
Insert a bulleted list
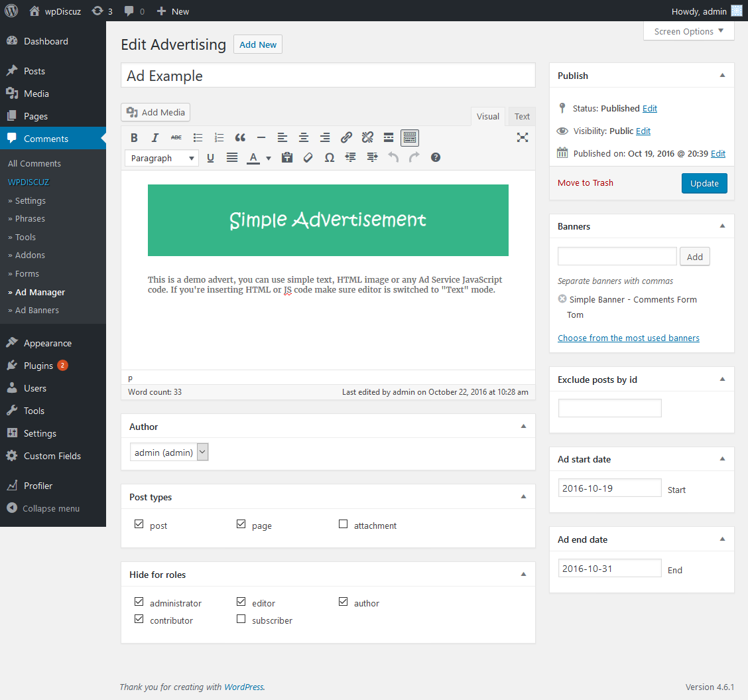(198, 137)
